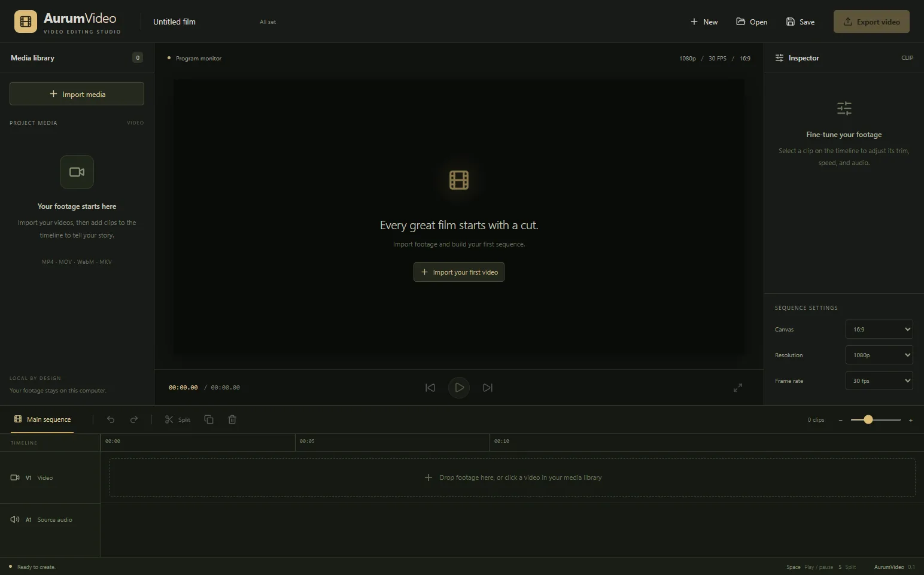Click the 'Ready to create.' status text
Image resolution: width=924 pixels, height=575 pixels.
[x=36, y=567]
